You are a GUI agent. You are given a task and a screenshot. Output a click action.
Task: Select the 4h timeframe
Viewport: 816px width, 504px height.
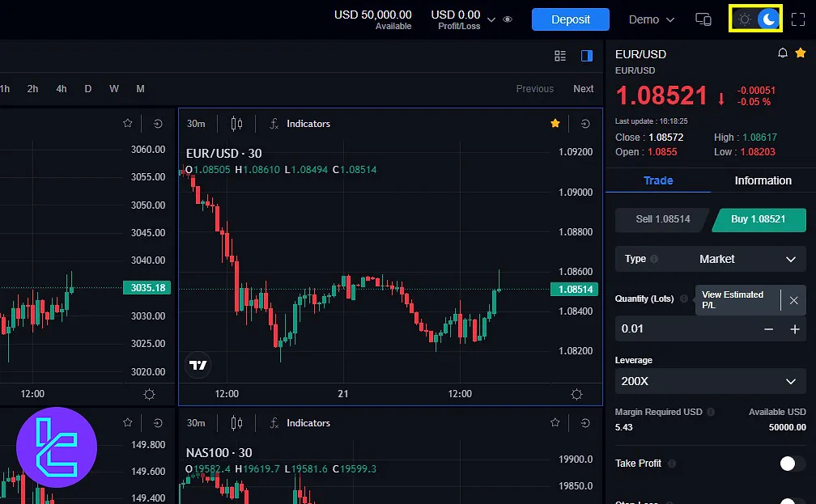[x=62, y=89]
